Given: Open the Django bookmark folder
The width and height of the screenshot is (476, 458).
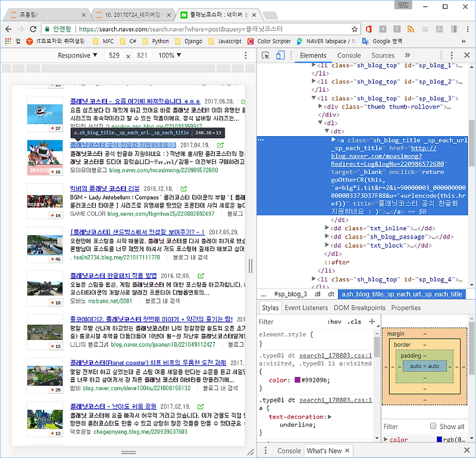Looking at the screenshot, I should point(189,41).
